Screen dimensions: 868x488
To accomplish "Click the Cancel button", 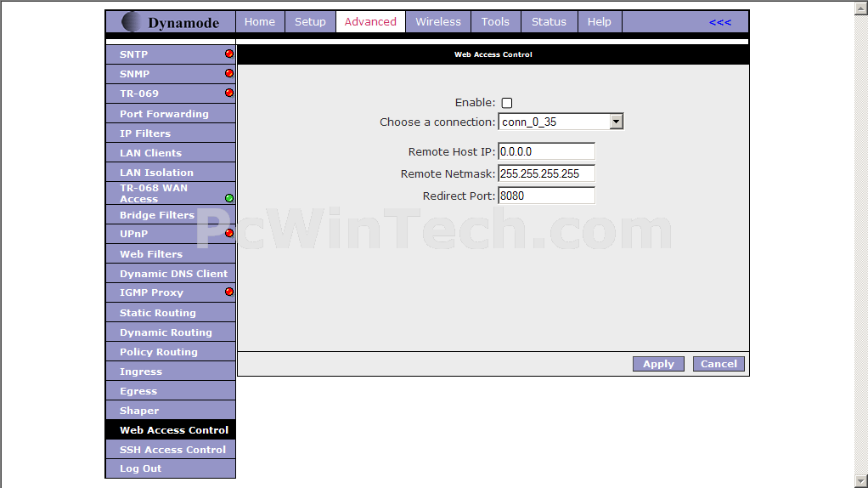I will point(719,364).
